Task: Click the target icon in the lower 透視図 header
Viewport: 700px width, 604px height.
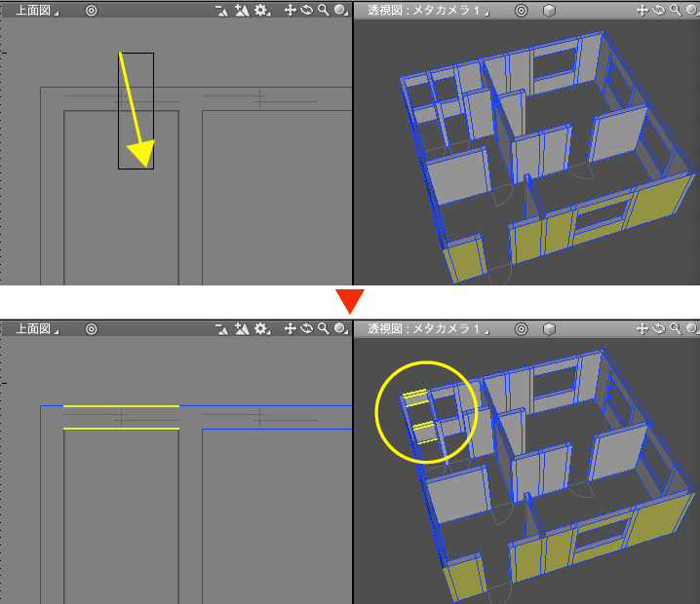Action: coord(521,328)
